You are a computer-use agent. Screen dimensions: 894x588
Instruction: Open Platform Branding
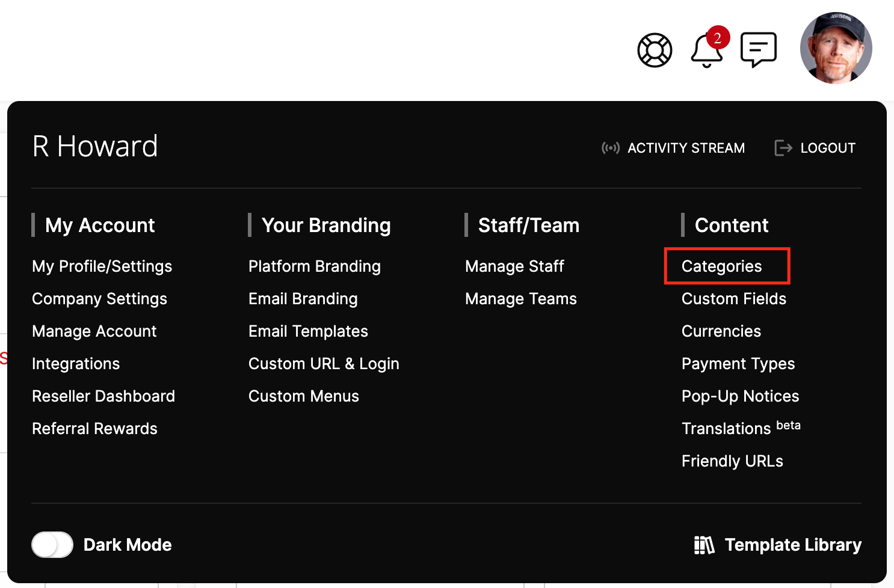[x=315, y=266]
